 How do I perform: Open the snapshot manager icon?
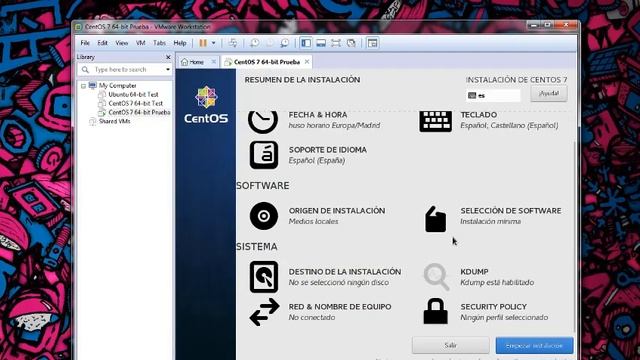click(x=284, y=43)
